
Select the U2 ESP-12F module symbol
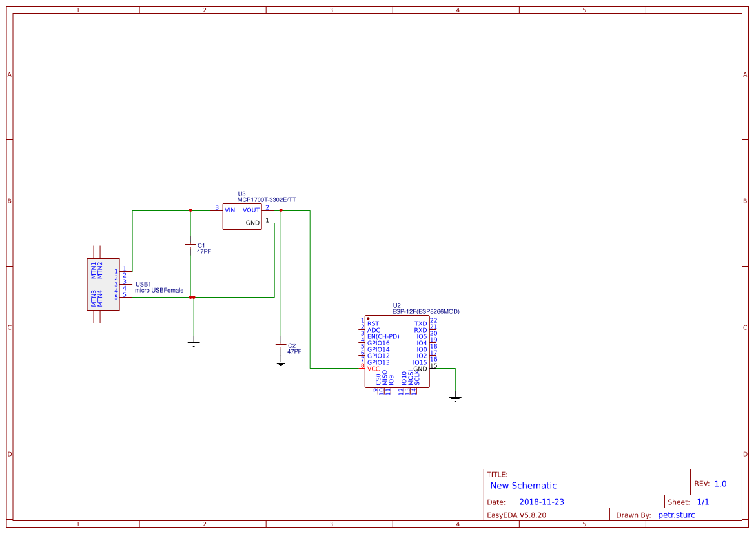pyautogui.click(x=397, y=352)
